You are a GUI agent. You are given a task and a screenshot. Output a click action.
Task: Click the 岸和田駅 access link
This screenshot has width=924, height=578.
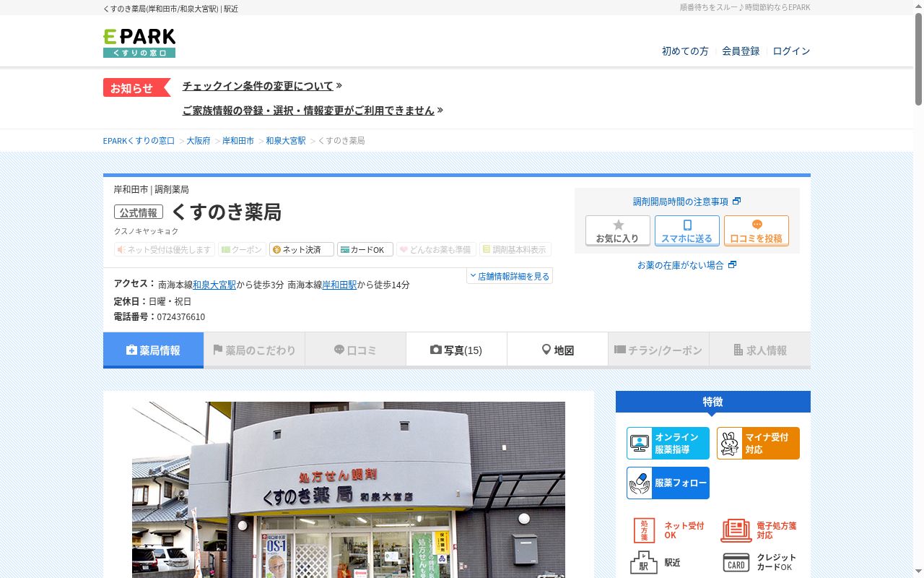(x=339, y=285)
